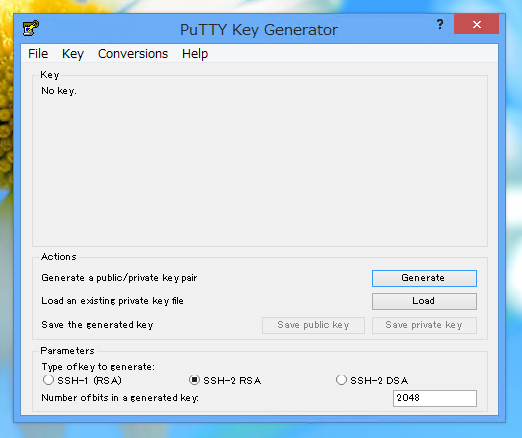Image resolution: width=522 pixels, height=438 pixels.
Task: Open the Key menu
Action: pyautogui.click(x=73, y=54)
